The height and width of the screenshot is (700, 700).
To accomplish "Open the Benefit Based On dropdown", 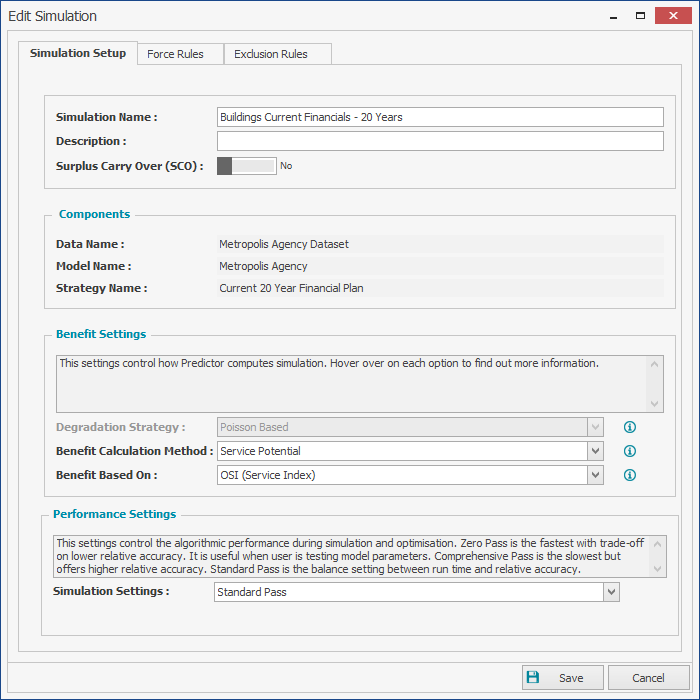I will [596, 475].
